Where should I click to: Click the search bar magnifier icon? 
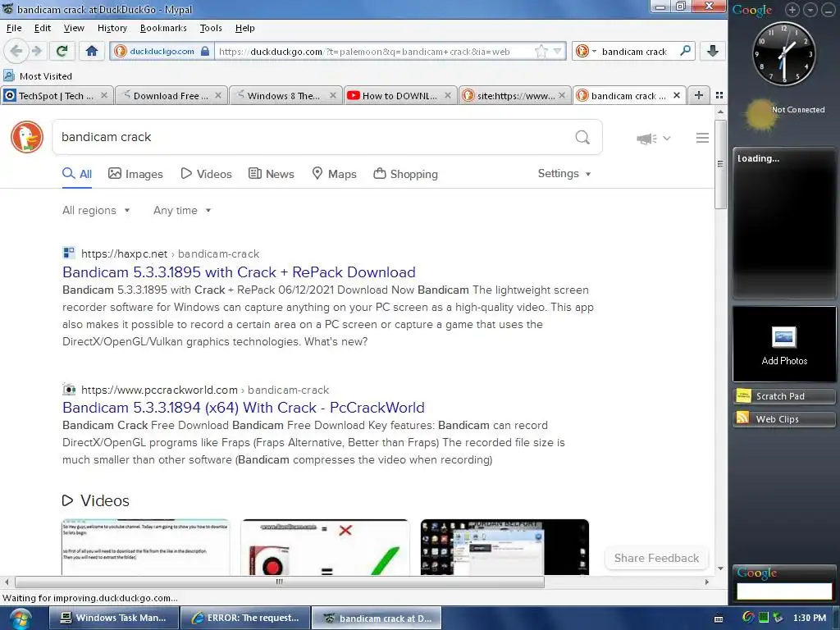pos(685,51)
